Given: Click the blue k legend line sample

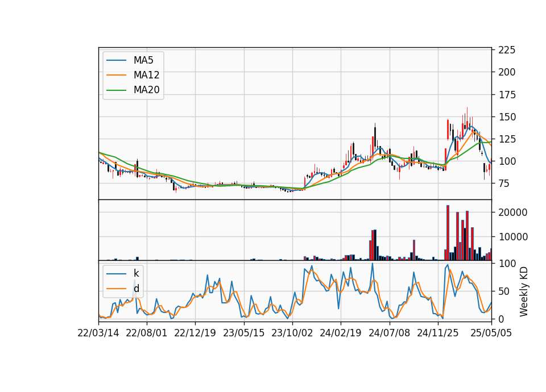Looking at the screenshot, I should 116,274.
